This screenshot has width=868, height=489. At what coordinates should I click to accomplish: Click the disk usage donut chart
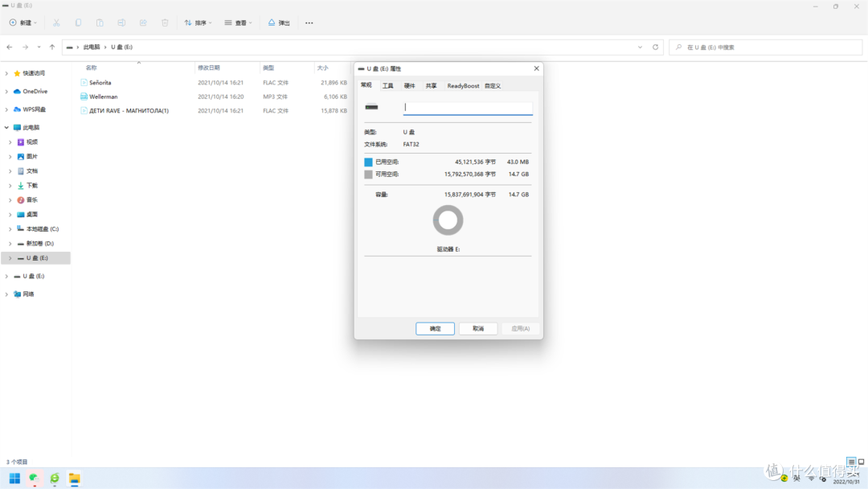[448, 220]
